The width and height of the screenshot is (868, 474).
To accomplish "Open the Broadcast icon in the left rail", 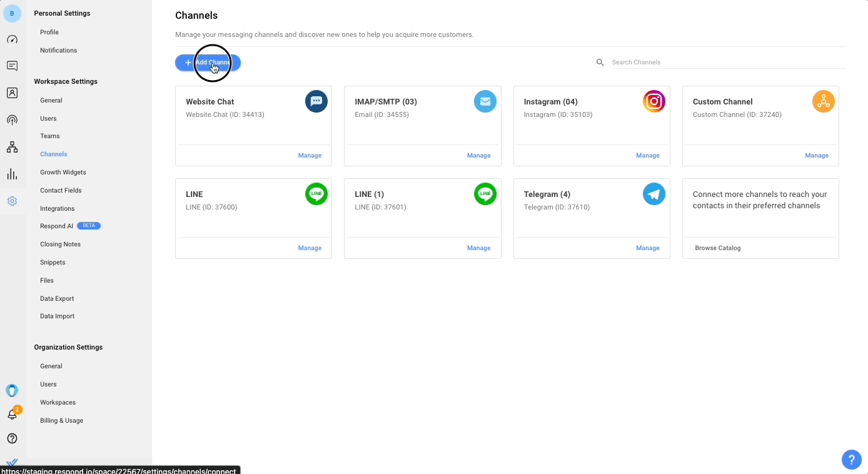I will point(13,119).
